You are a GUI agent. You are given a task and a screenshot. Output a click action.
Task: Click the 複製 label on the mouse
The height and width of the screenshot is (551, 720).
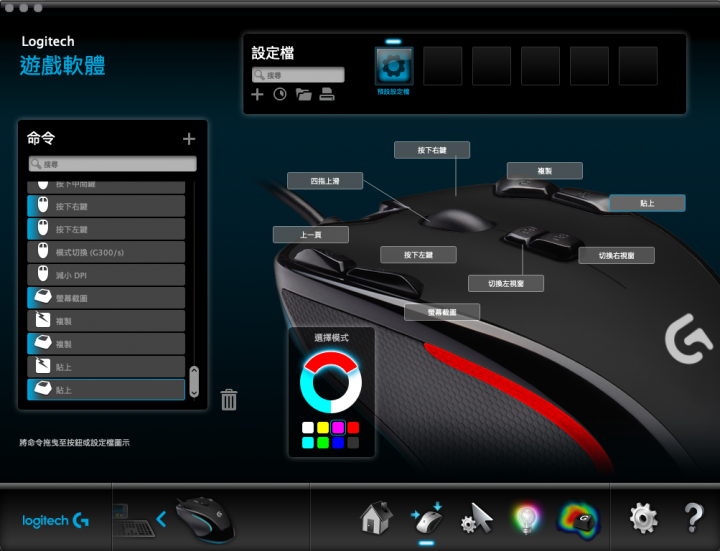[545, 171]
